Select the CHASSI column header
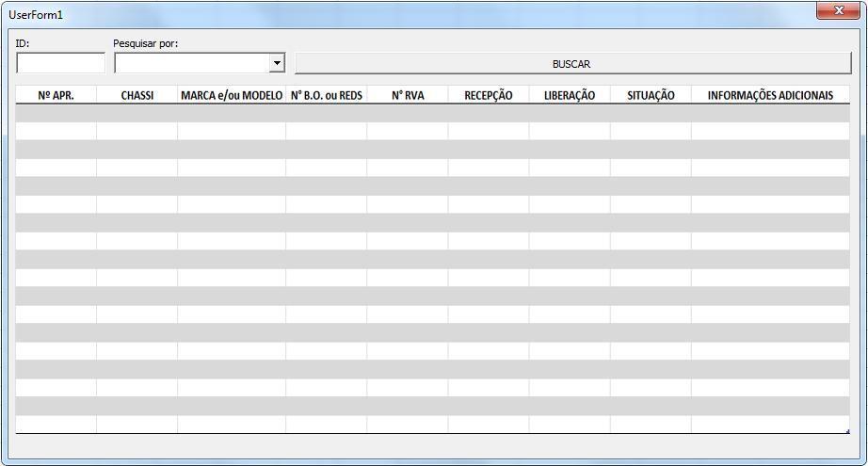Image resolution: width=868 pixels, height=466 pixels. click(x=137, y=95)
